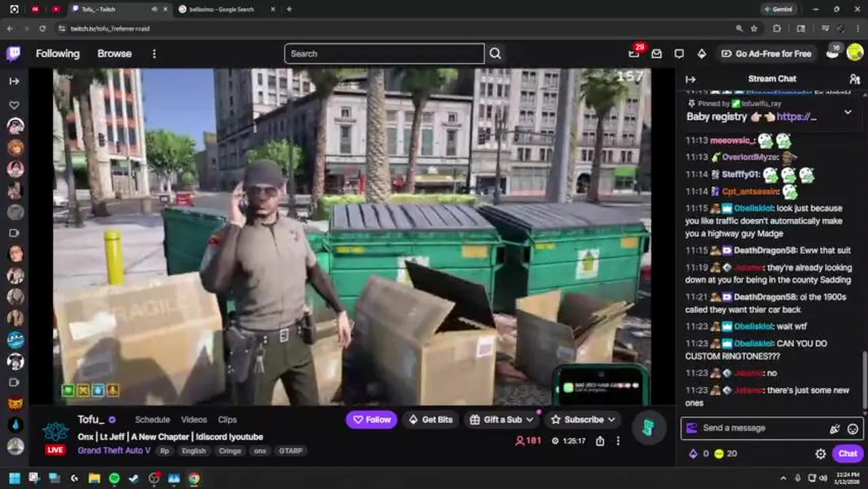Open the Twitch top-nav more options dots
Screen dimensions: 868x489
click(154, 54)
